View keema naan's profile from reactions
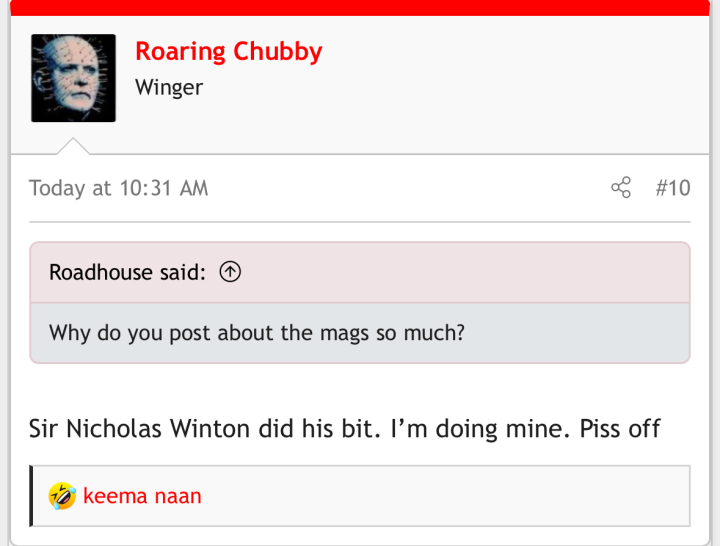Viewport: 720px width, 546px height. [142, 496]
